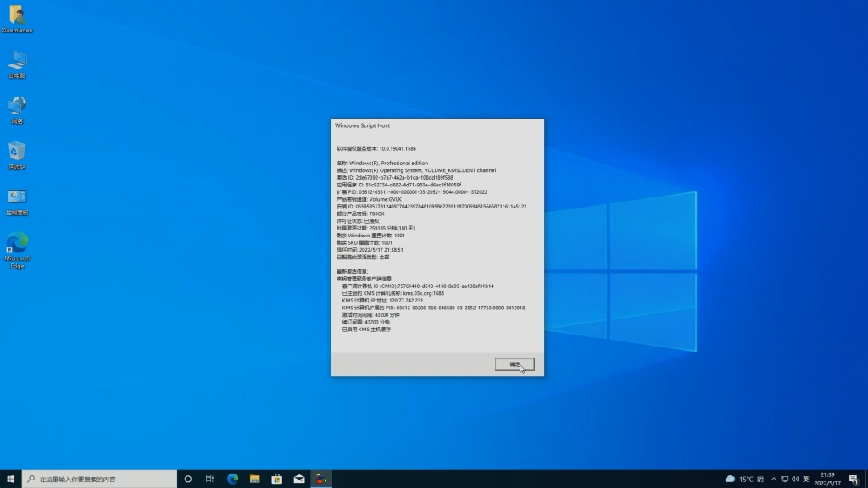Click the Windows Script Host title bar
The height and width of the screenshot is (488, 868).
pyautogui.click(x=437, y=125)
